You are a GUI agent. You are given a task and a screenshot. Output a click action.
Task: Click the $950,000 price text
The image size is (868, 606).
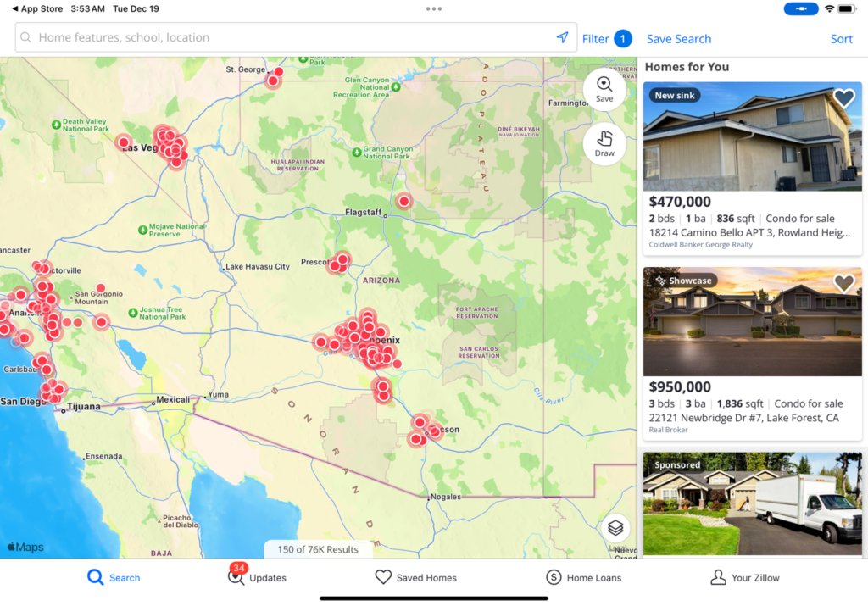680,386
